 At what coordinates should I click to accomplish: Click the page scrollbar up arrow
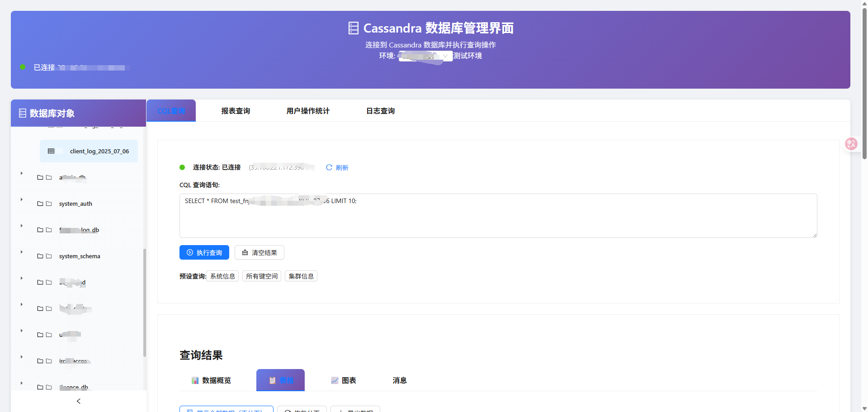(864, 3)
